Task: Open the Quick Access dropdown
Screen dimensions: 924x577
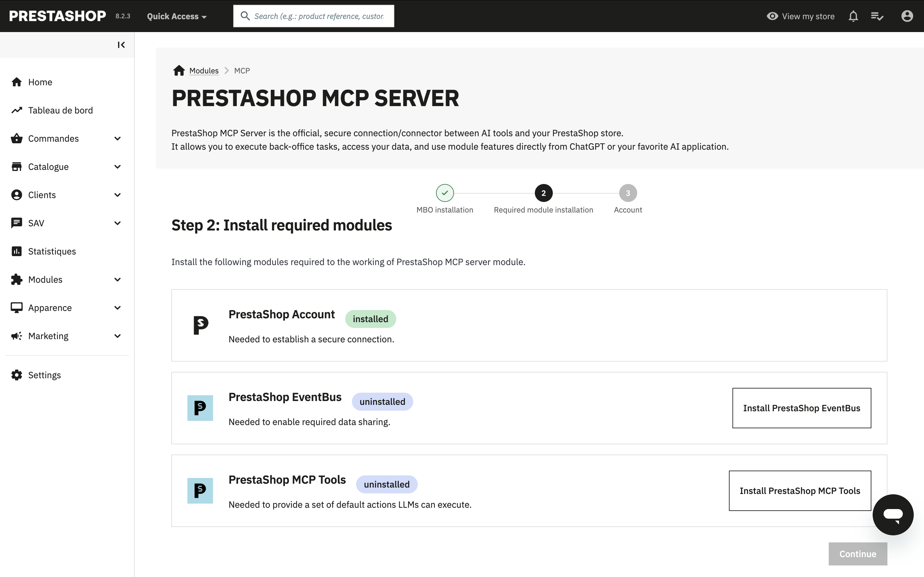Action: coord(177,16)
